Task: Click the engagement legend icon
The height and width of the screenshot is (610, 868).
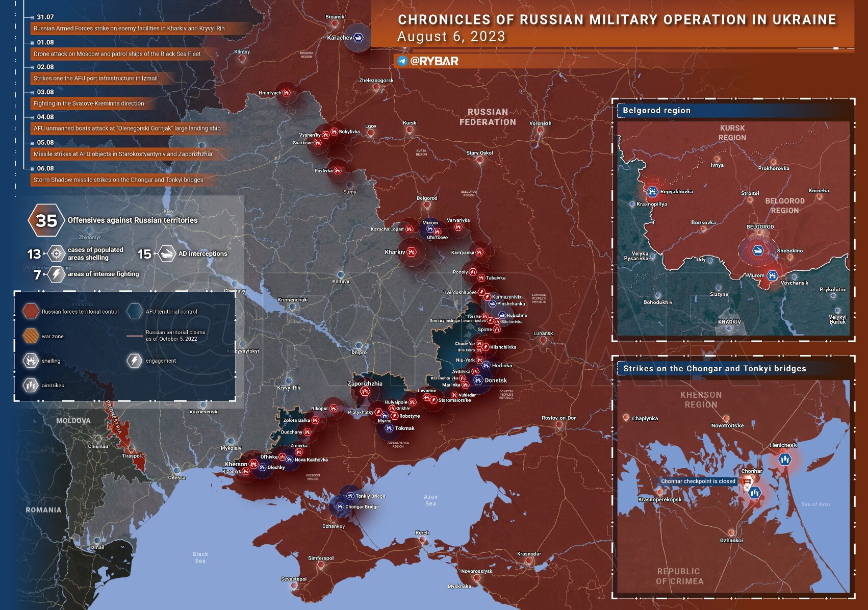Action: pyautogui.click(x=135, y=361)
